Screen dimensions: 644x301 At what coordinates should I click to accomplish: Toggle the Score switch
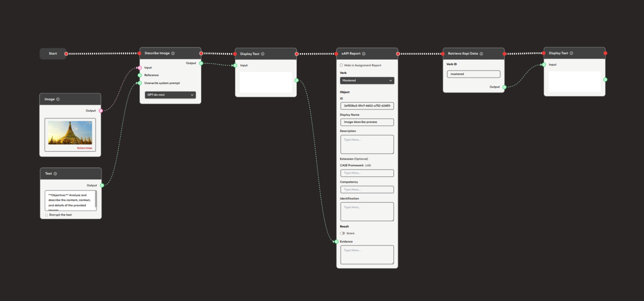pyautogui.click(x=342, y=233)
